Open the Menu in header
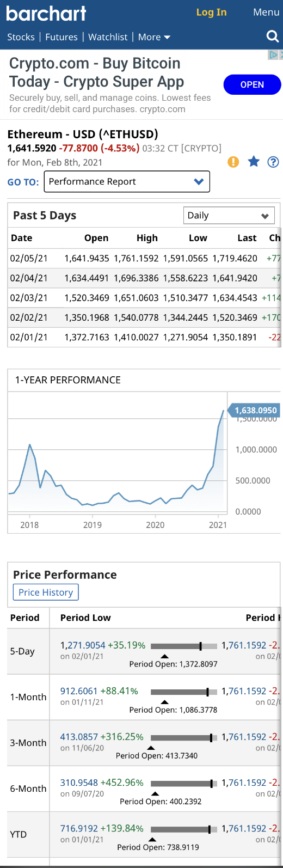283x868 pixels. 266,12
